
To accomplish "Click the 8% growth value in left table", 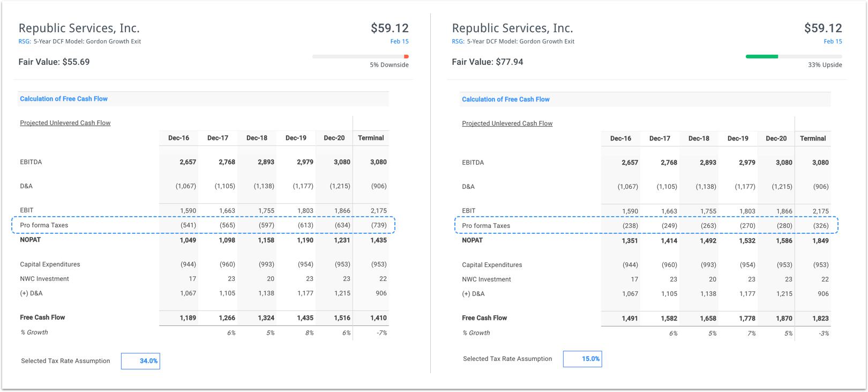I will (x=309, y=333).
